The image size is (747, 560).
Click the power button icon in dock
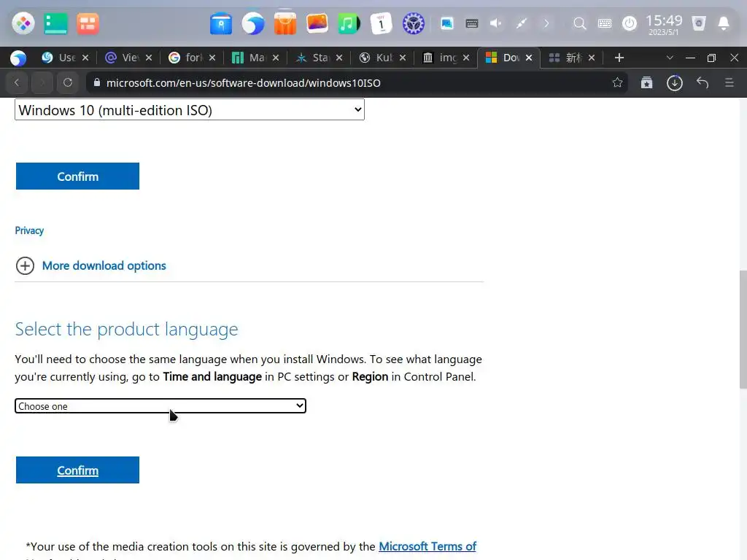[630, 23]
